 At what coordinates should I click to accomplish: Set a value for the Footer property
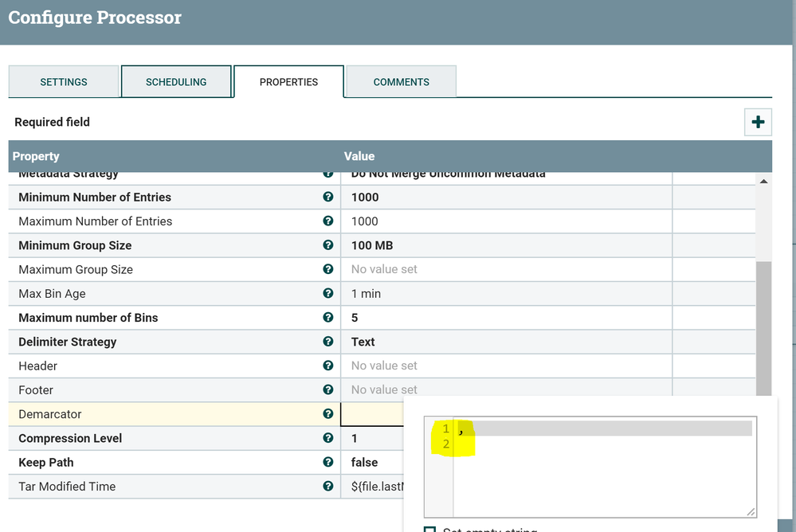506,389
